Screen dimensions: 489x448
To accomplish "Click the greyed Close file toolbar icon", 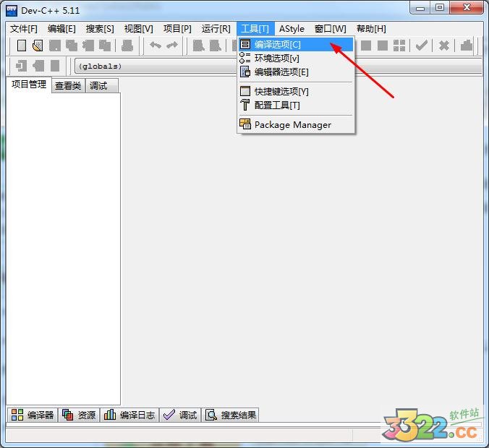I will [88, 46].
